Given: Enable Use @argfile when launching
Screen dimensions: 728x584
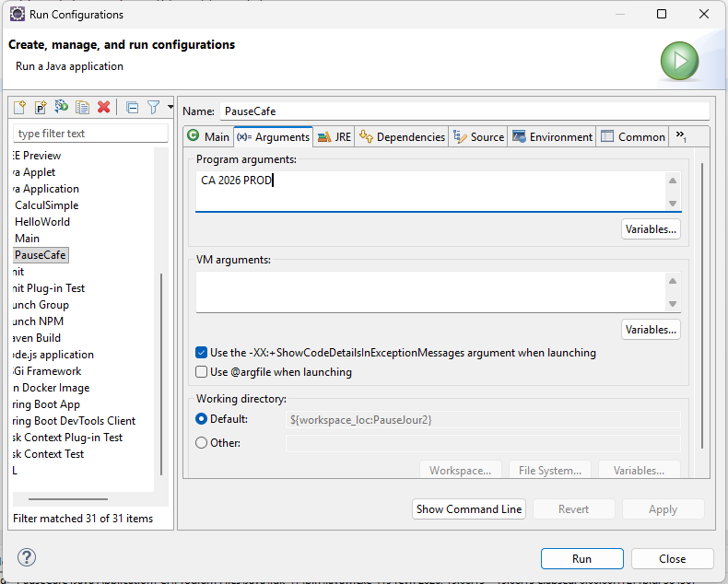Looking at the screenshot, I should (202, 372).
